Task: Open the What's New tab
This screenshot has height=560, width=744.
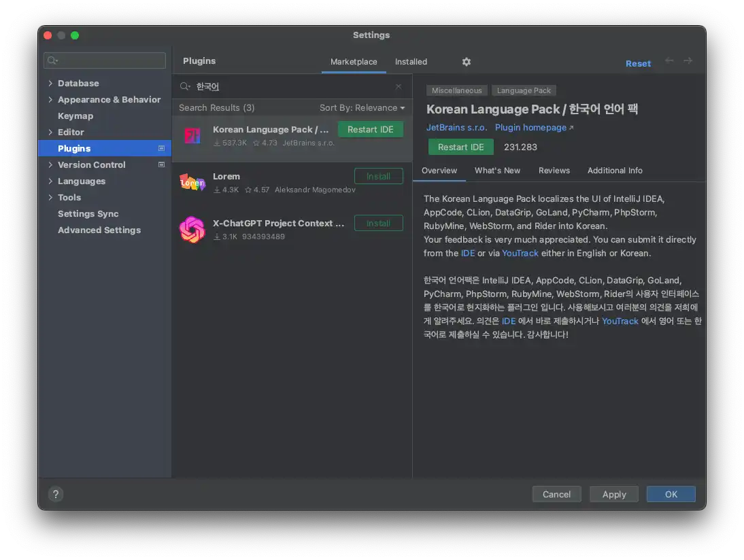Action: tap(497, 171)
